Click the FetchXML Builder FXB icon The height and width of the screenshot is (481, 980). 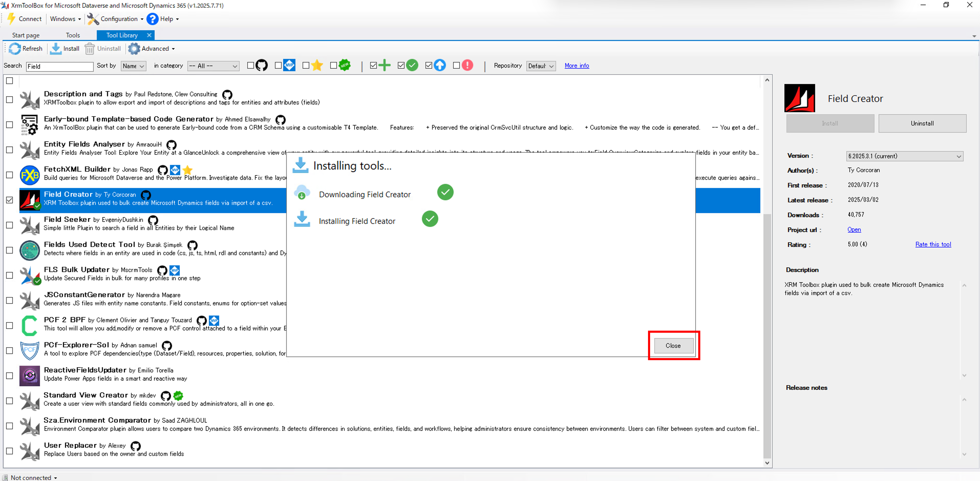(x=30, y=175)
